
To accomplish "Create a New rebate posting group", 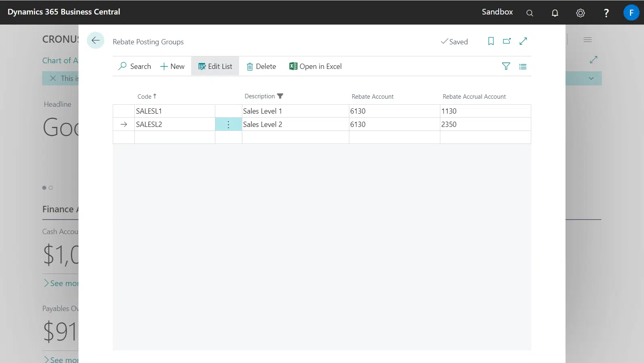I will pos(172,66).
